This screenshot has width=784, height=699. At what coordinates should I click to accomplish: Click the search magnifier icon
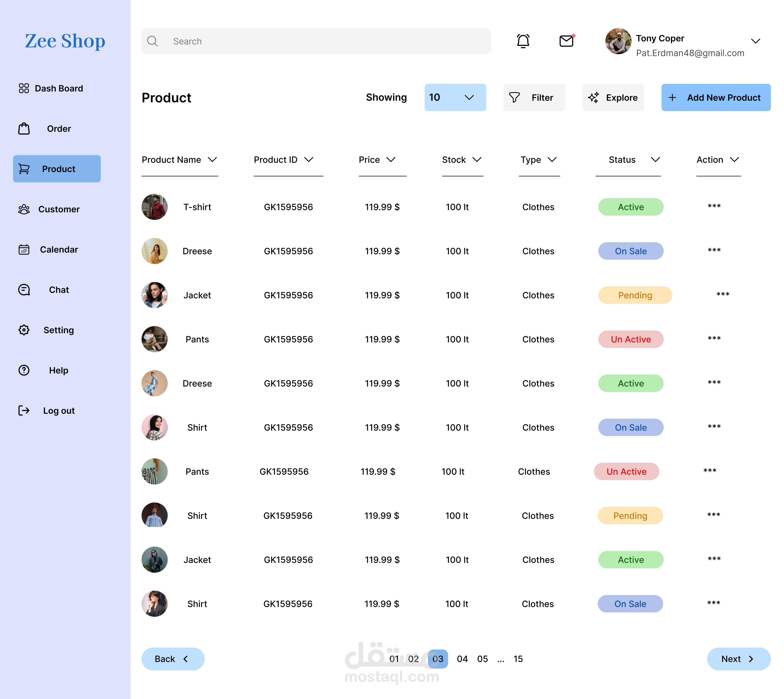[152, 41]
